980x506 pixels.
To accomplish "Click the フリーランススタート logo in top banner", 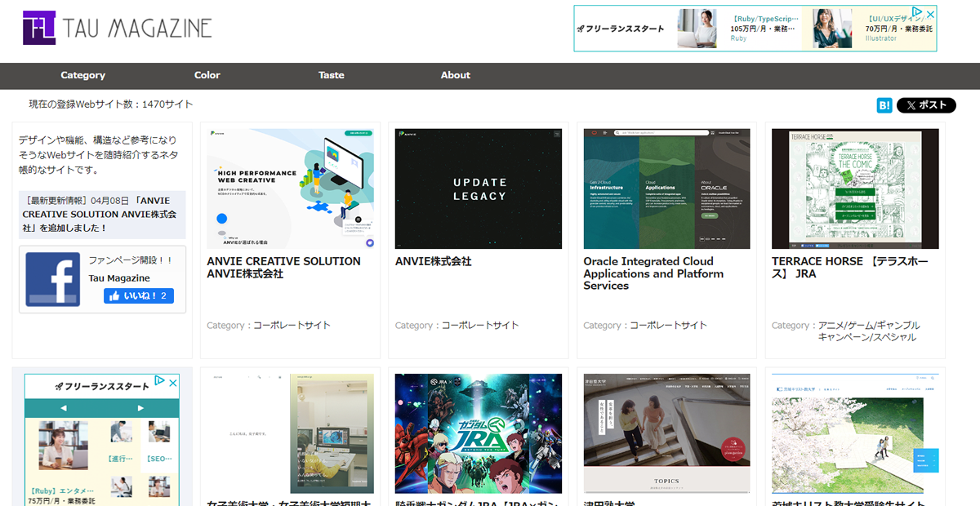I will pyautogui.click(x=620, y=29).
